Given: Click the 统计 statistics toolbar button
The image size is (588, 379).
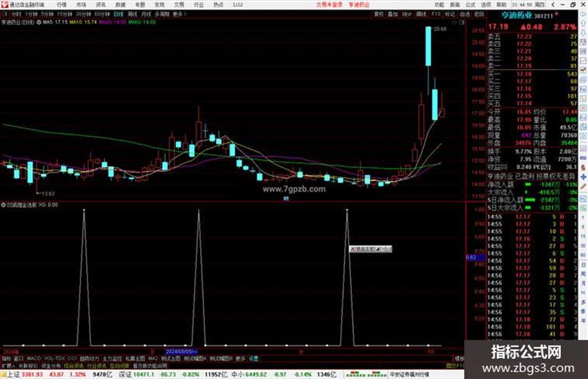Looking at the screenshot, I should [x=407, y=14].
